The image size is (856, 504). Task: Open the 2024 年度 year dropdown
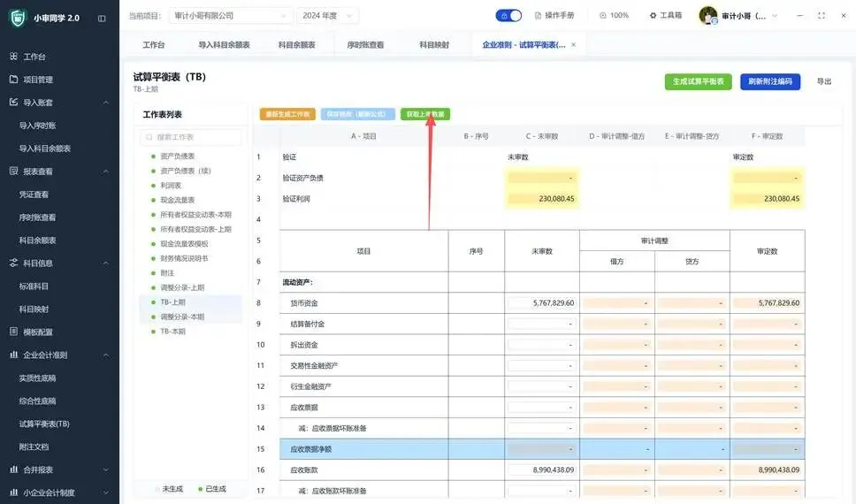[x=327, y=16]
